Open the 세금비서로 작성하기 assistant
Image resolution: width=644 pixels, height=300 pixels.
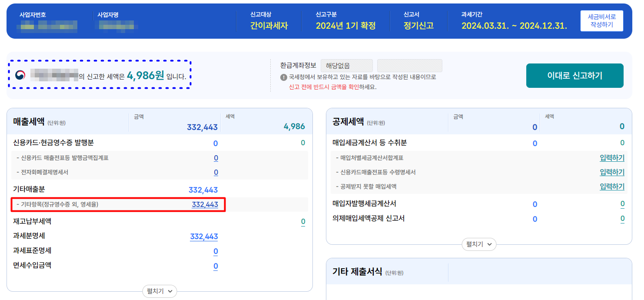[601, 20]
